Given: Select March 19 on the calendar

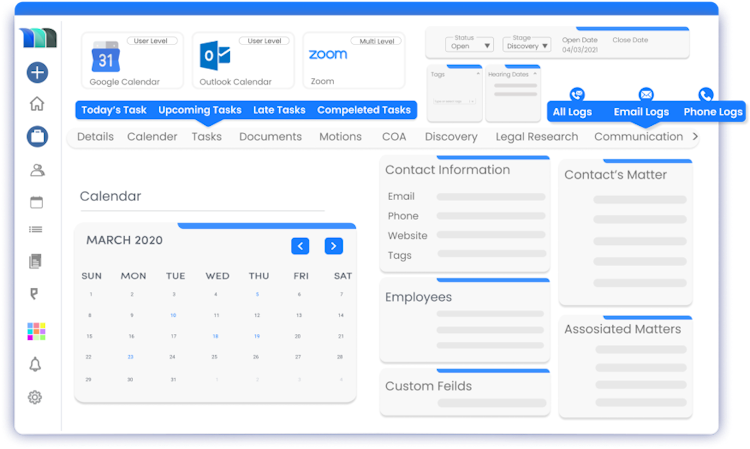Looking at the screenshot, I should pos(257,337).
